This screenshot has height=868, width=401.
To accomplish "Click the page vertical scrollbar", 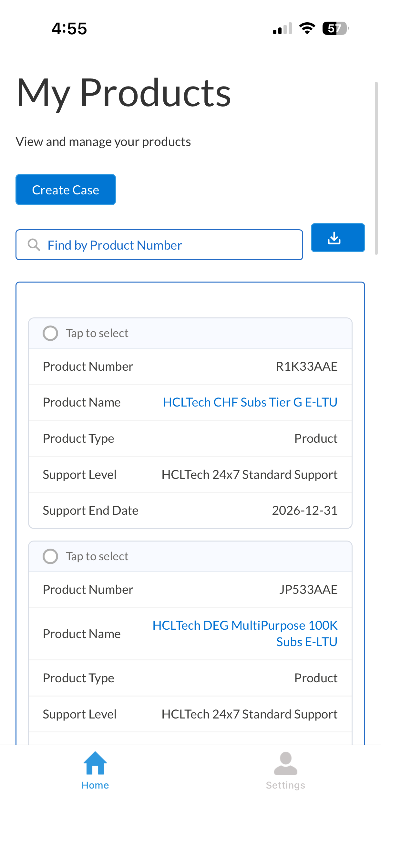I will pyautogui.click(x=376, y=168).
